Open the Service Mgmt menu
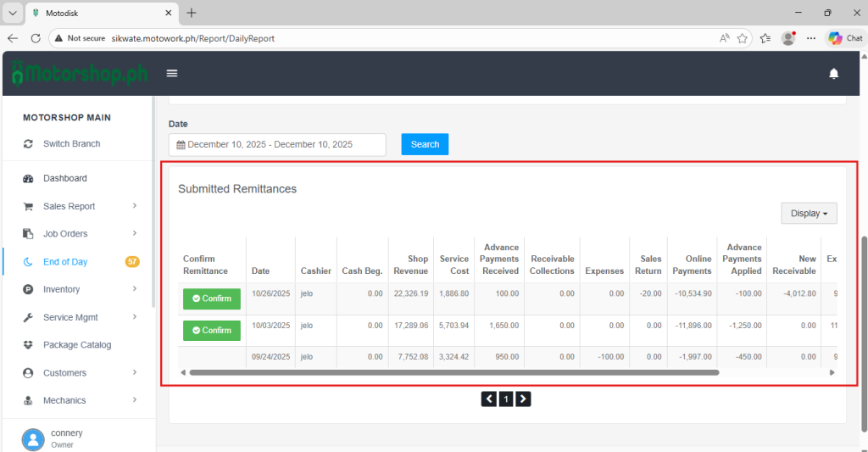The height and width of the screenshot is (452, 868). click(70, 317)
